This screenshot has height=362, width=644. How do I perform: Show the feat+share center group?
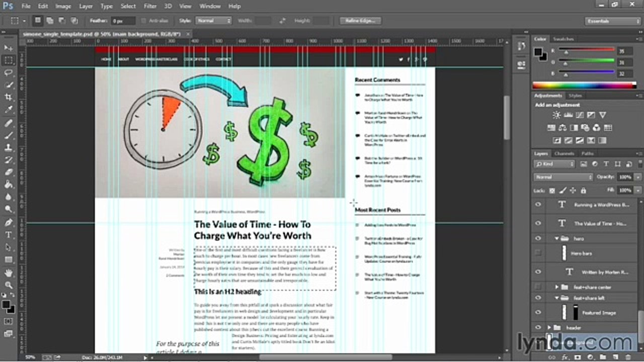coord(538,287)
